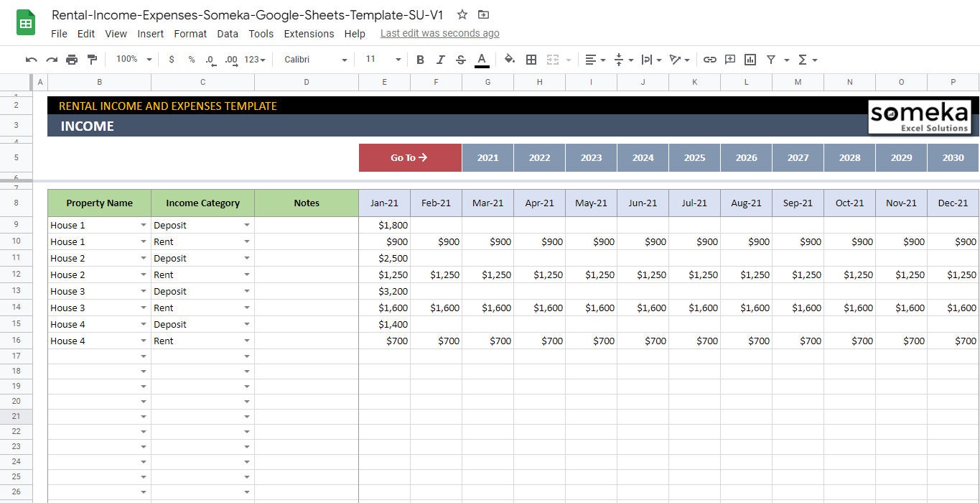Screen dimensions: 980x503
Task: Create a filter
Action: tap(770, 60)
